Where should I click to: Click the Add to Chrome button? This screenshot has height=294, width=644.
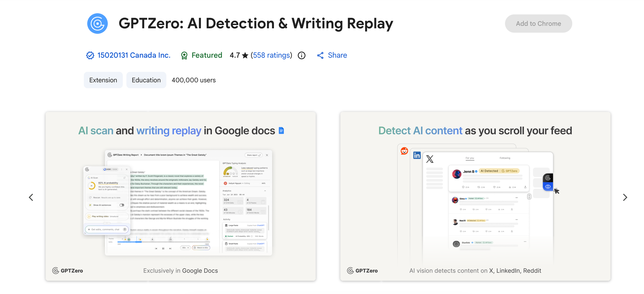(x=538, y=24)
